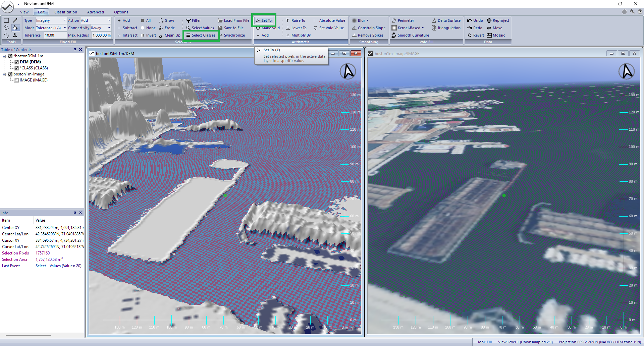Viewport: 644px width, 346px height.
Task: Click Mosaic data
Action: tap(496, 35)
